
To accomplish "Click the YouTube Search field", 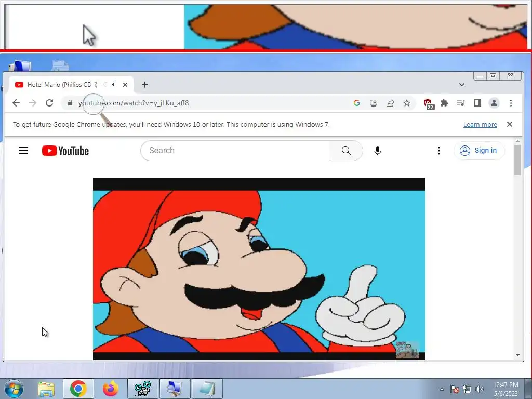I will pos(235,150).
